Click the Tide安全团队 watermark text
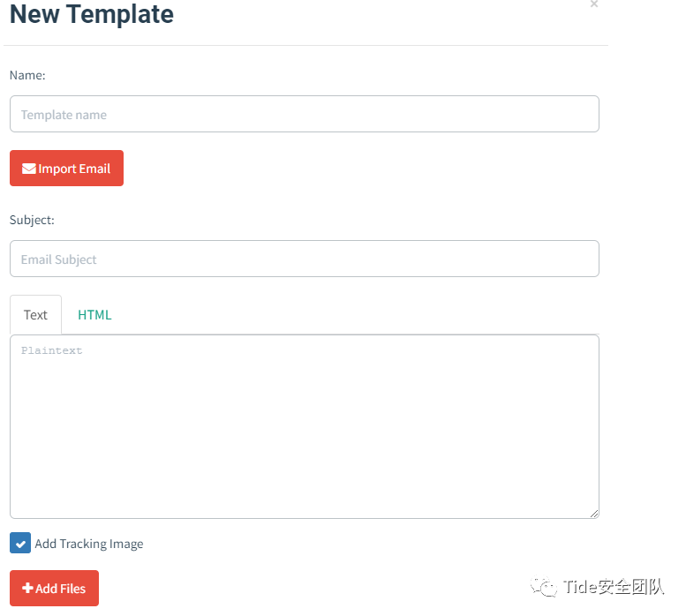686x616 pixels. (x=614, y=587)
